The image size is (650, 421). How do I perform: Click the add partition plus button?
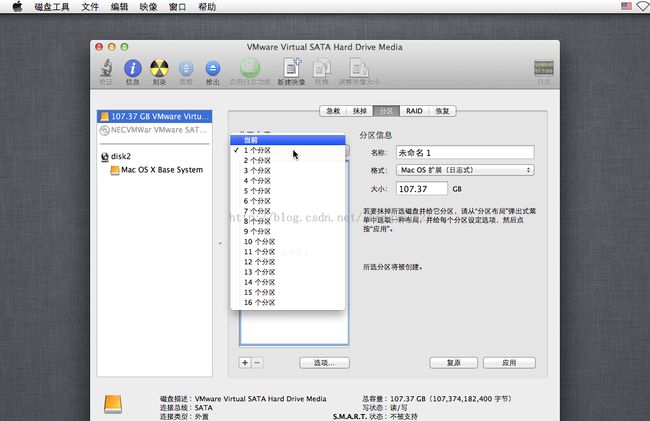245,363
